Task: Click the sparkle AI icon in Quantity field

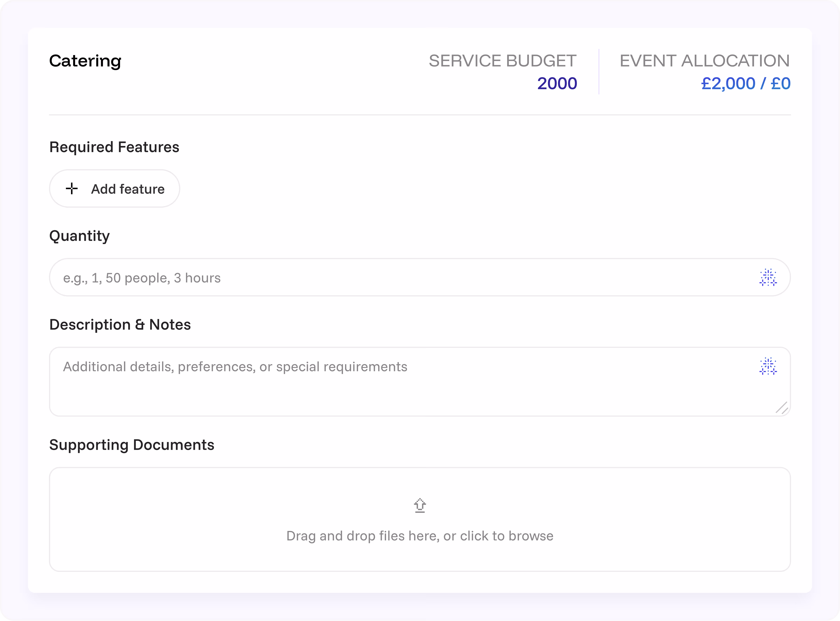Action: pyautogui.click(x=768, y=277)
